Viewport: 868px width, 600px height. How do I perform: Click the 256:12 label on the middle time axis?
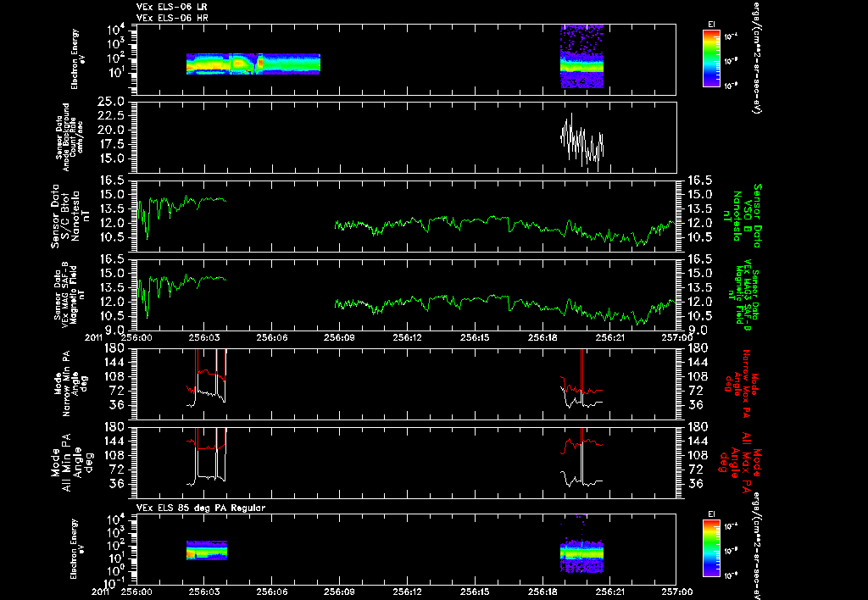coord(408,338)
